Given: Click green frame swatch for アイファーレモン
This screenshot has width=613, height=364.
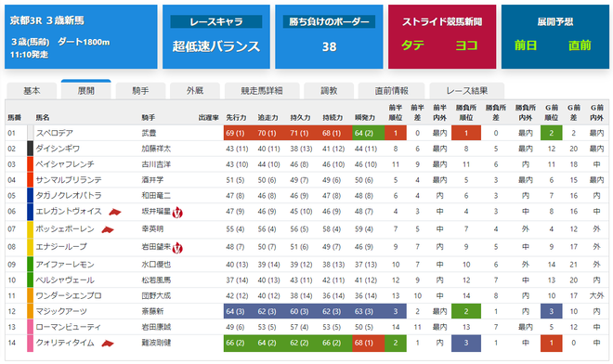Looking at the screenshot, I should 30,265.
